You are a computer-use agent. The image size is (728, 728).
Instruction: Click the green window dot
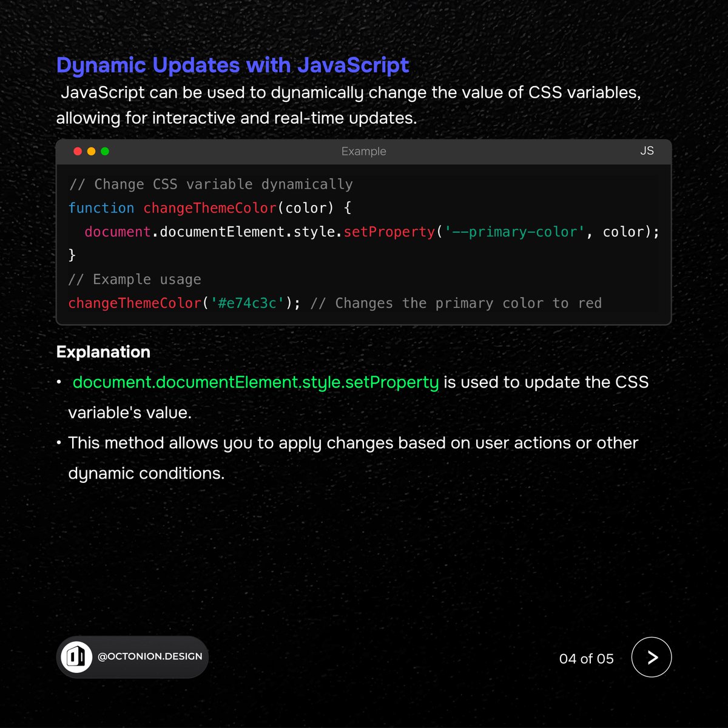[x=105, y=151]
